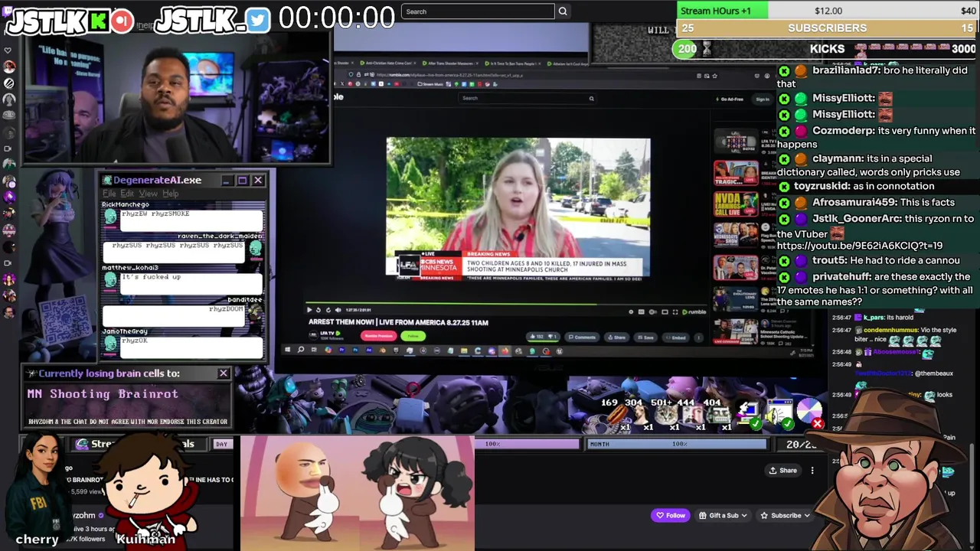Dislike the Rumble video thumbs down

[x=553, y=337]
